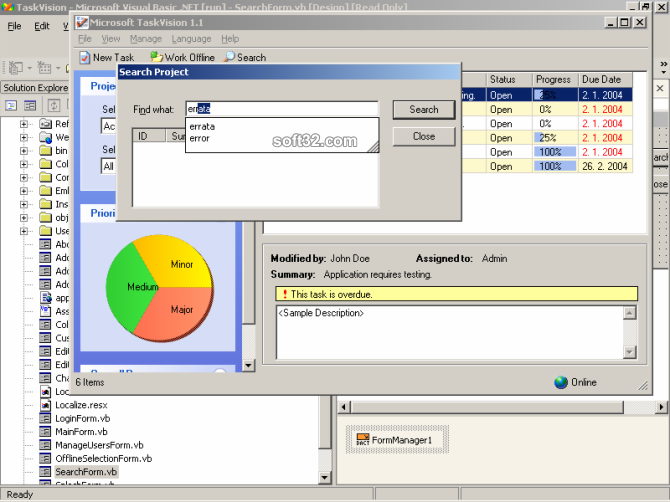Open the View menu in TaskVision
This screenshot has width=670, height=502.
click(111, 39)
